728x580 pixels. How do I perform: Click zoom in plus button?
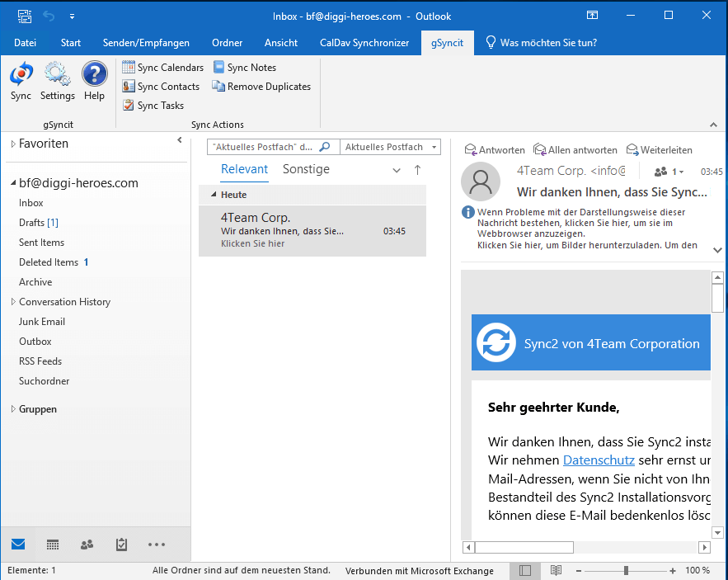coord(672,570)
